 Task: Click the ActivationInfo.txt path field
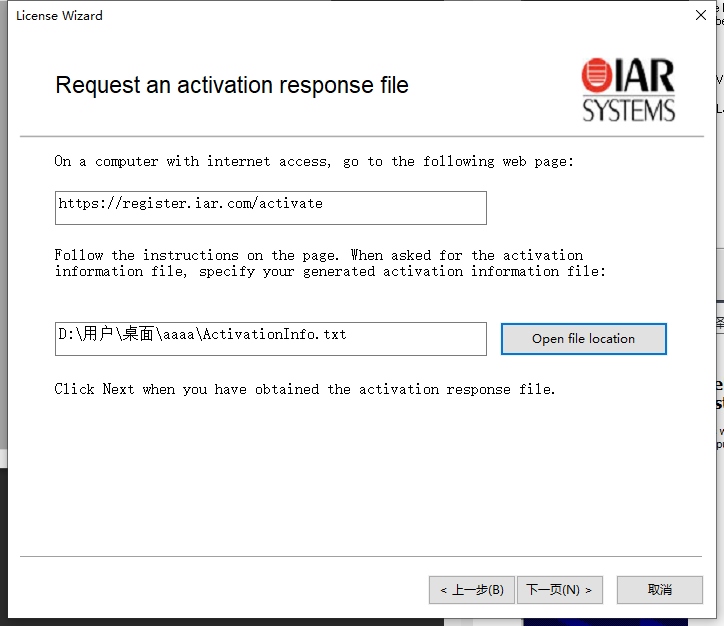[x=271, y=339]
